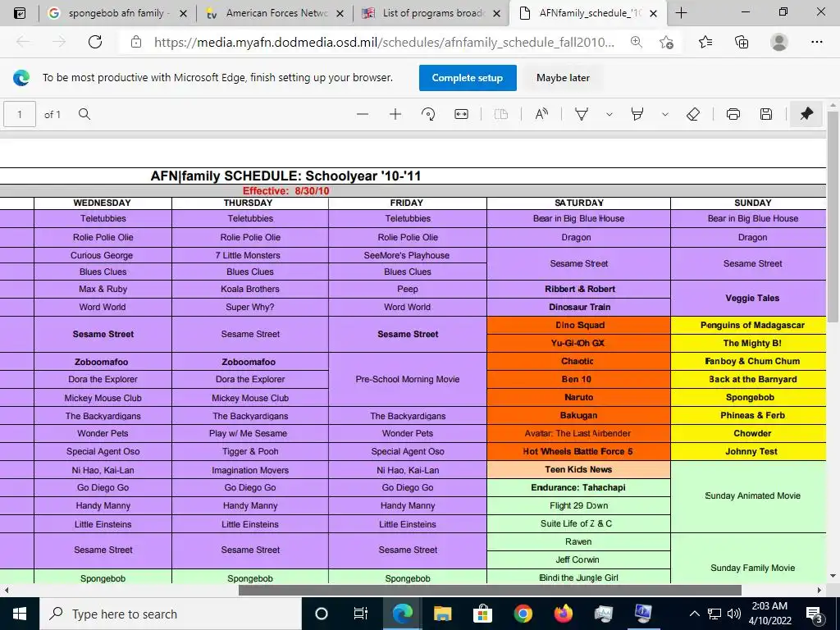Screen dimensions: 840x630
Task: Click the Zoom magnifier icon in address bar
Action: coord(637,42)
